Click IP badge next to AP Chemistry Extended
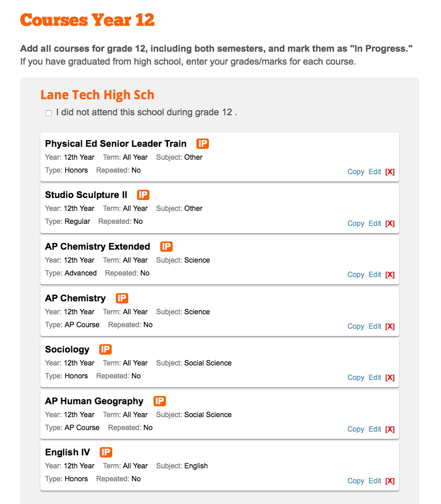 (166, 247)
